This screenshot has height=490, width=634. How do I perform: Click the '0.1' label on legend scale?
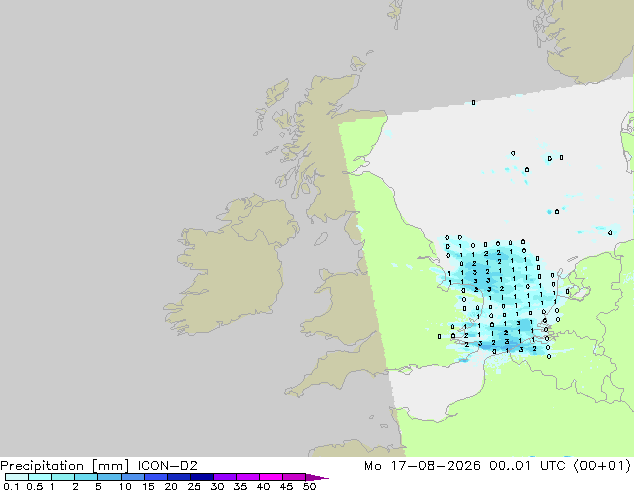[11, 486]
